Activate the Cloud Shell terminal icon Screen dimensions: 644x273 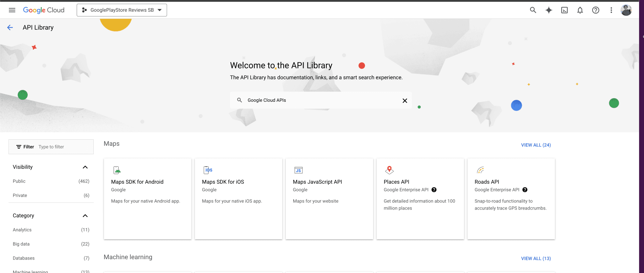pos(564,10)
